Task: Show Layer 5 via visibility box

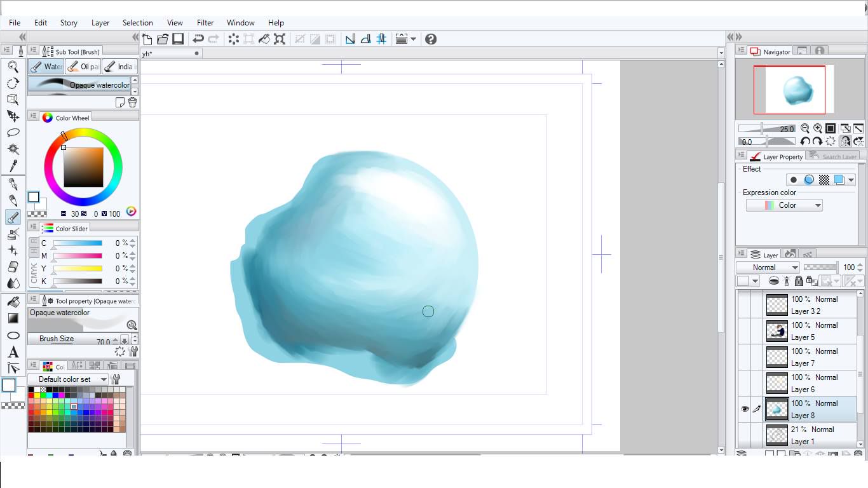Action: pyautogui.click(x=745, y=331)
